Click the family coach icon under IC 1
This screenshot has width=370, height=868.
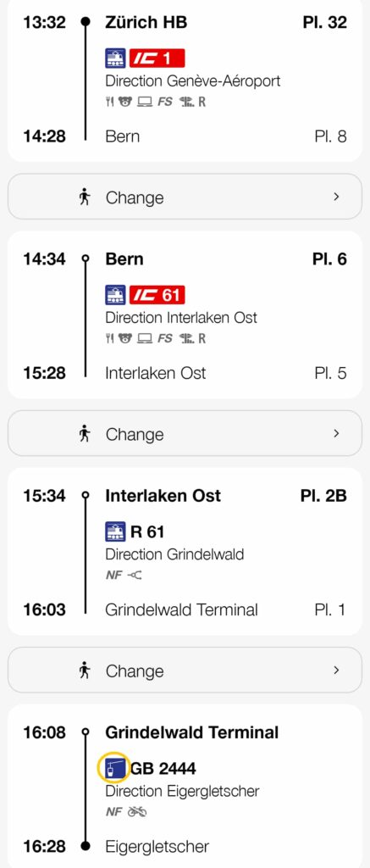[x=125, y=102]
